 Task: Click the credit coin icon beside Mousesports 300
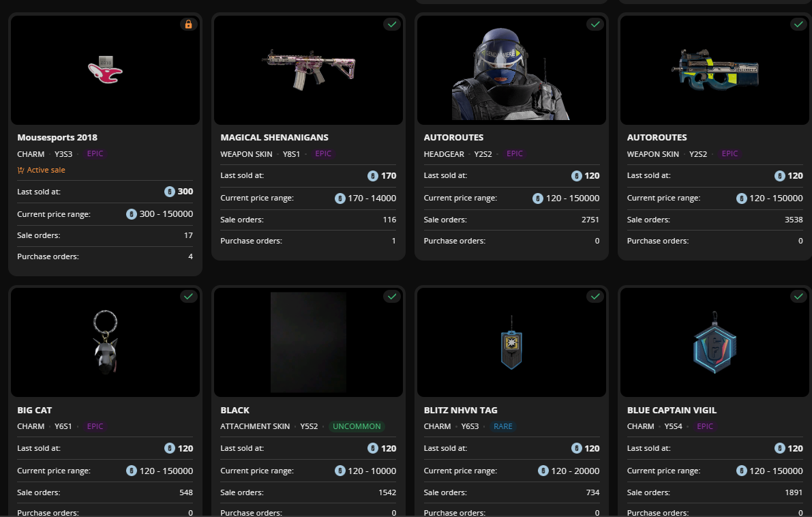[x=170, y=192]
